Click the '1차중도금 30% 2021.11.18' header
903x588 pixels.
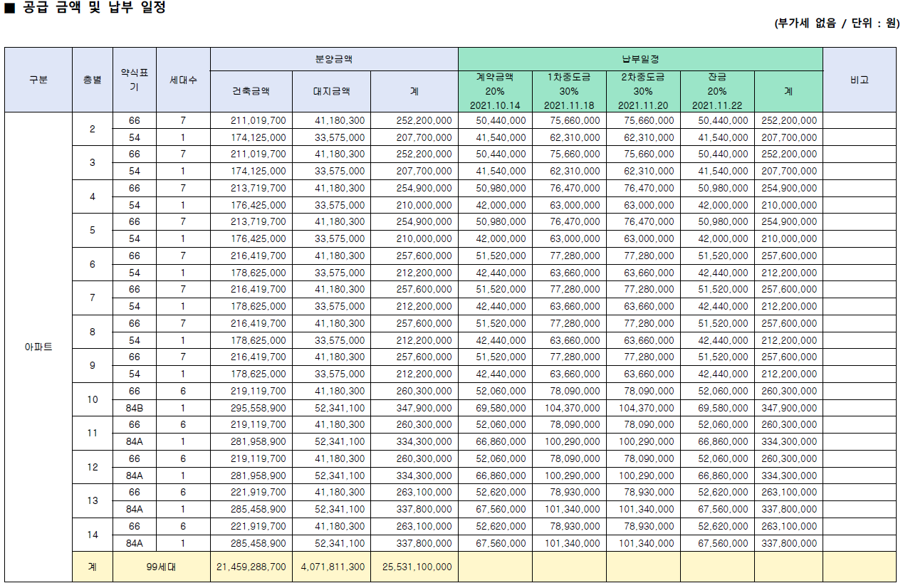click(x=569, y=91)
